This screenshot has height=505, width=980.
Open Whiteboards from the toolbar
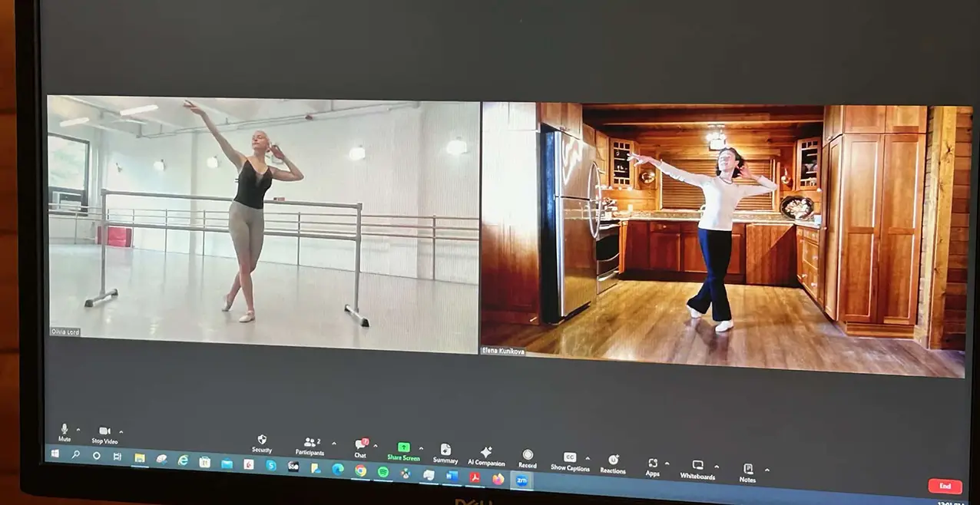tap(697, 466)
